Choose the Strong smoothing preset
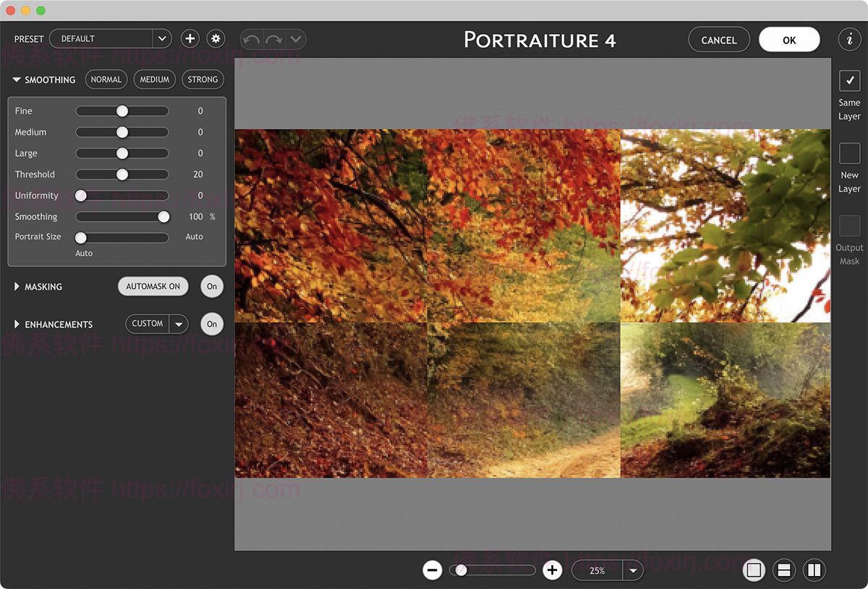 point(203,80)
